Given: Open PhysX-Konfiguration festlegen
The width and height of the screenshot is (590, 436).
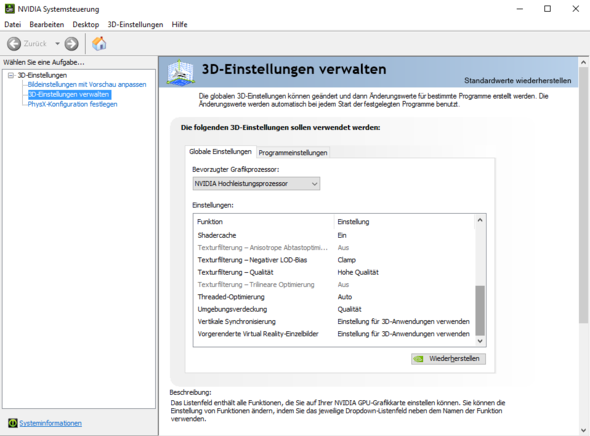Looking at the screenshot, I should pos(72,104).
